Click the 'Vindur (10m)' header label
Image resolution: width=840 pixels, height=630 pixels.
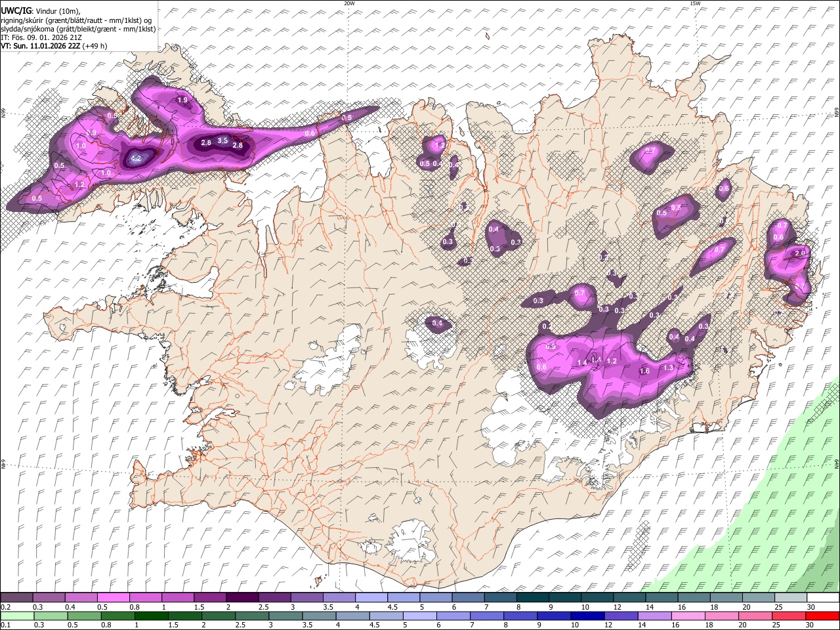pyautogui.click(x=57, y=12)
